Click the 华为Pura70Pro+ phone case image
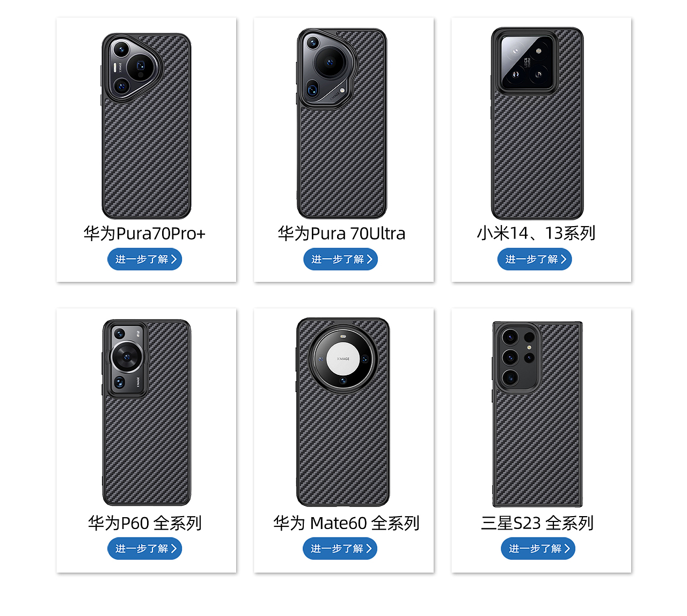Screen dimensions: 687x616 click(x=146, y=126)
